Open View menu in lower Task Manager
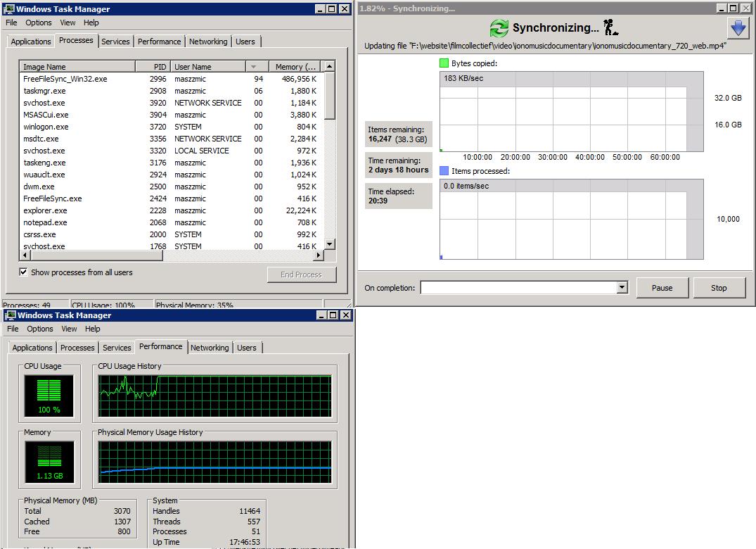The image size is (756, 549). pos(69,329)
